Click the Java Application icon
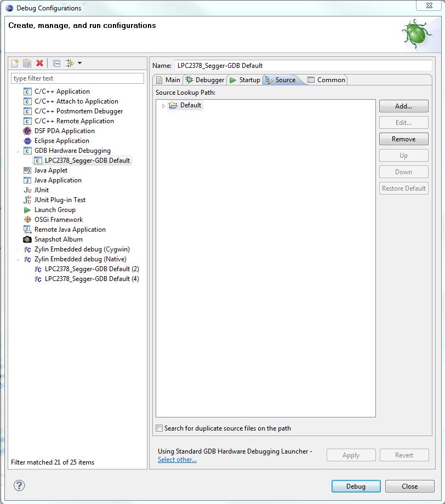The image size is (445, 504). click(27, 180)
